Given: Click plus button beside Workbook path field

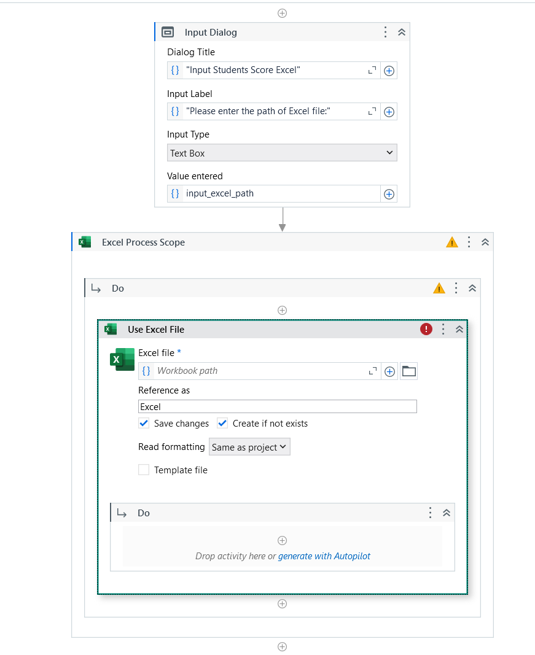Looking at the screenshot, I should point(390,371).
